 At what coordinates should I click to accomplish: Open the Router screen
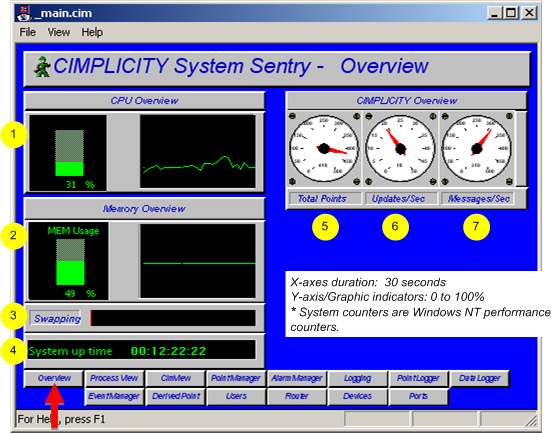297,396
